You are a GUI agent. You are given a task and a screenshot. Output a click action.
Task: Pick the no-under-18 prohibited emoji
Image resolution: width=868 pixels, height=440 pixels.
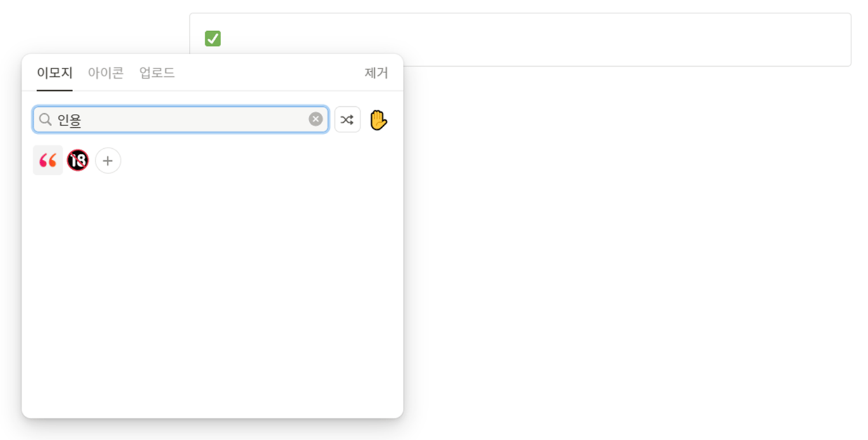pyautogui.click(x=78, y=160)
